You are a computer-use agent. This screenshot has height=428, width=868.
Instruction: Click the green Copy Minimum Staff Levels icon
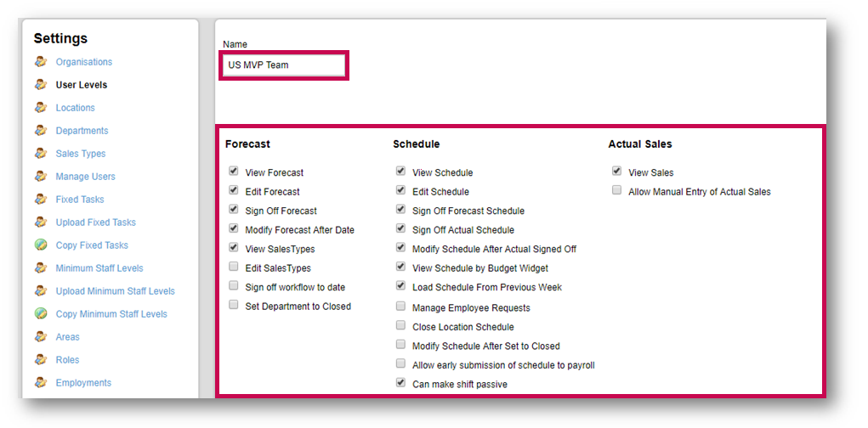(40, 314)
